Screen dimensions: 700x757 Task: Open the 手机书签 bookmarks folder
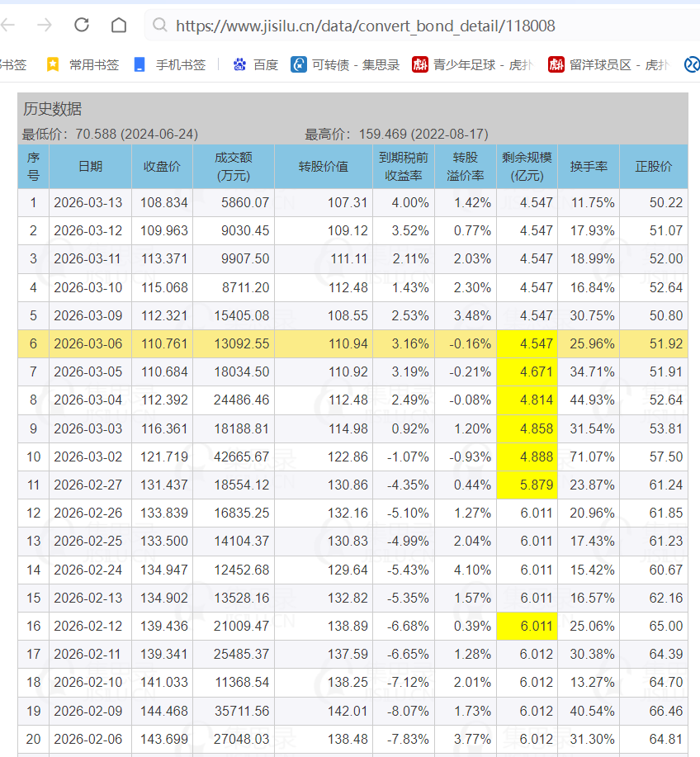point(169,64)
